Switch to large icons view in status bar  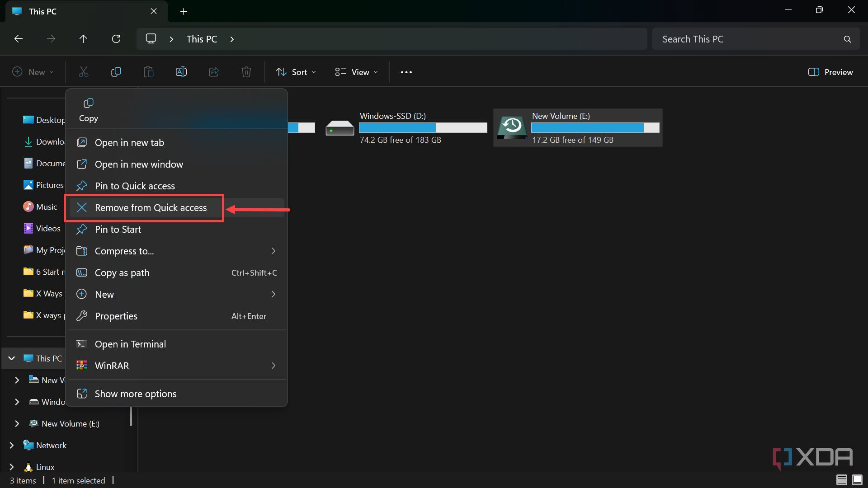(x=857, y=480)
